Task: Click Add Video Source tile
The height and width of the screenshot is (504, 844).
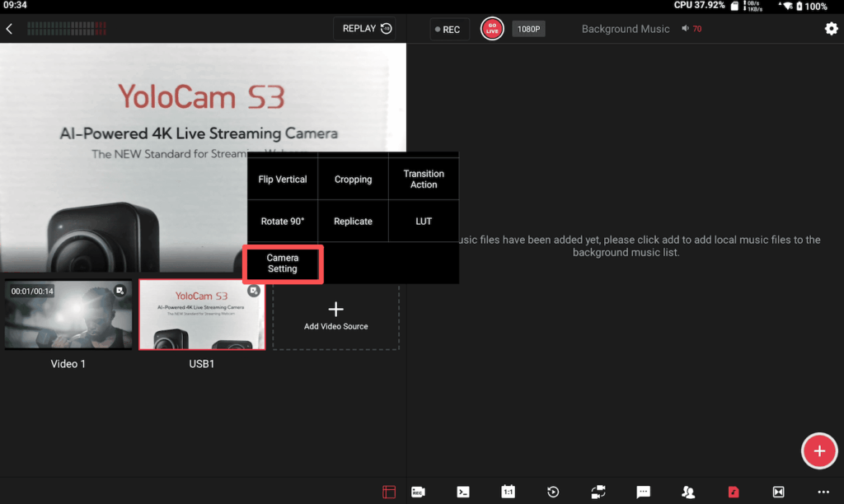Action: 335,316
